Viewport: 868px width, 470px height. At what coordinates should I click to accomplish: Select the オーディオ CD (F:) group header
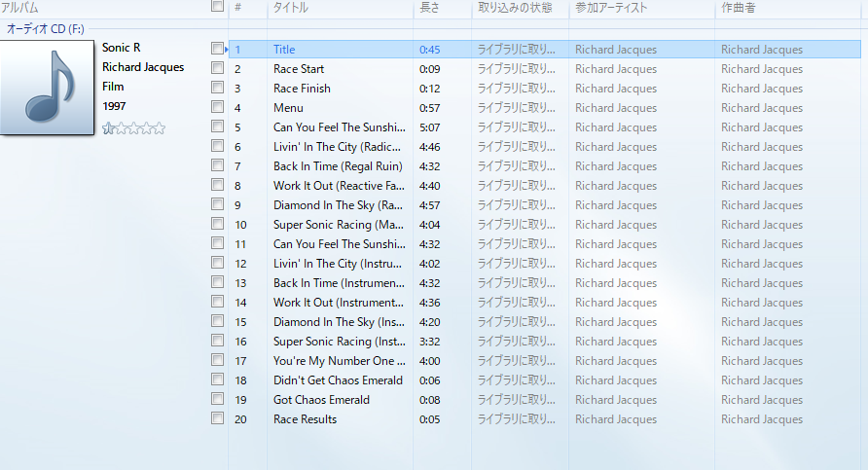click(46, 29)
